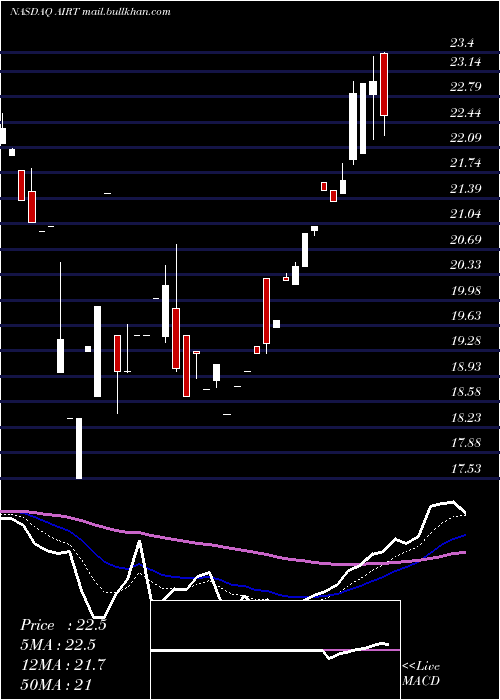Screen dimensions: 500x700
Task: Select the 17.88 price level label
Action: point(466,443)
